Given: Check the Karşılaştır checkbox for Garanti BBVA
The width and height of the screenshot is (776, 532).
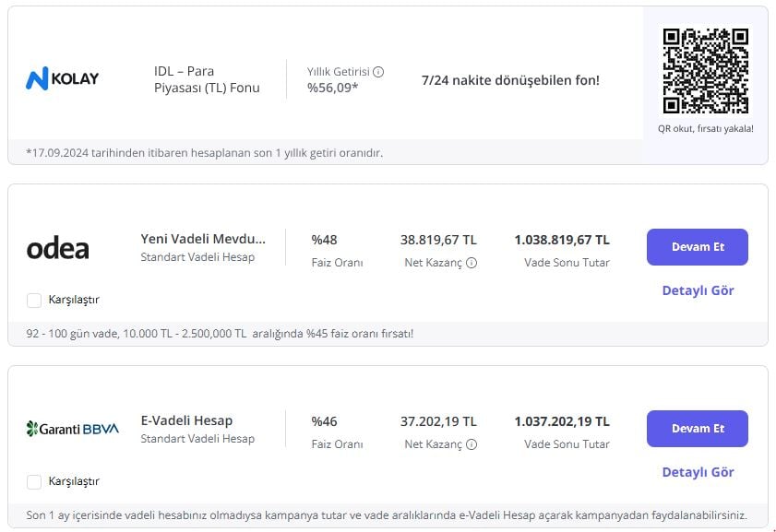Looking at the screenshot, I should coord(33,480).
